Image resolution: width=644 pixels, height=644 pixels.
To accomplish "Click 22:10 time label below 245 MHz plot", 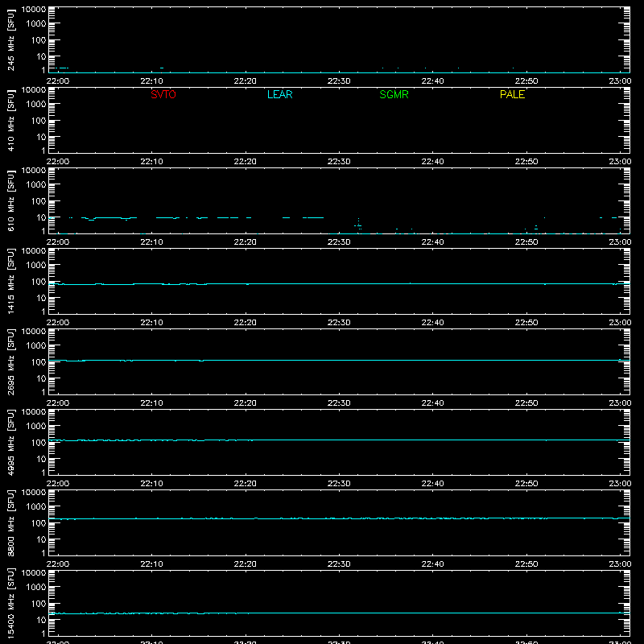I will pyautogui.click(x=151, y=81).
